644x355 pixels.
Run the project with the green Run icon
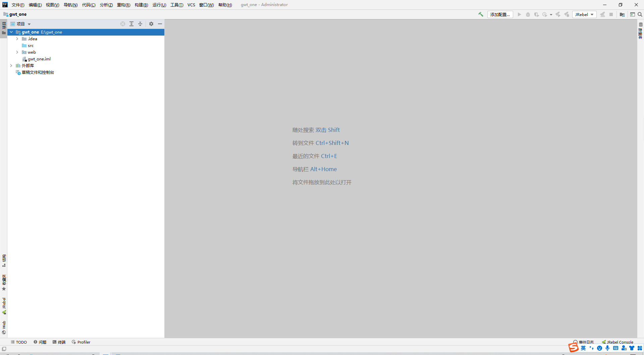coord(519,14)
